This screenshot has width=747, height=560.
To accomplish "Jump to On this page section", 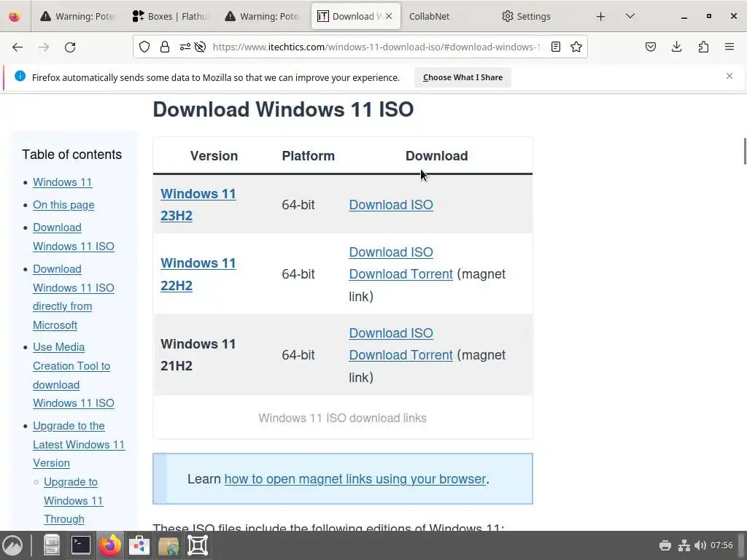I will coord(63,205).
